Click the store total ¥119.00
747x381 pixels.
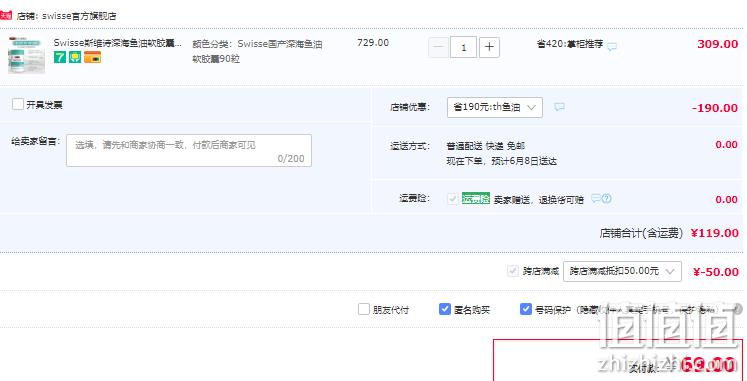click(x=715, y=233)
